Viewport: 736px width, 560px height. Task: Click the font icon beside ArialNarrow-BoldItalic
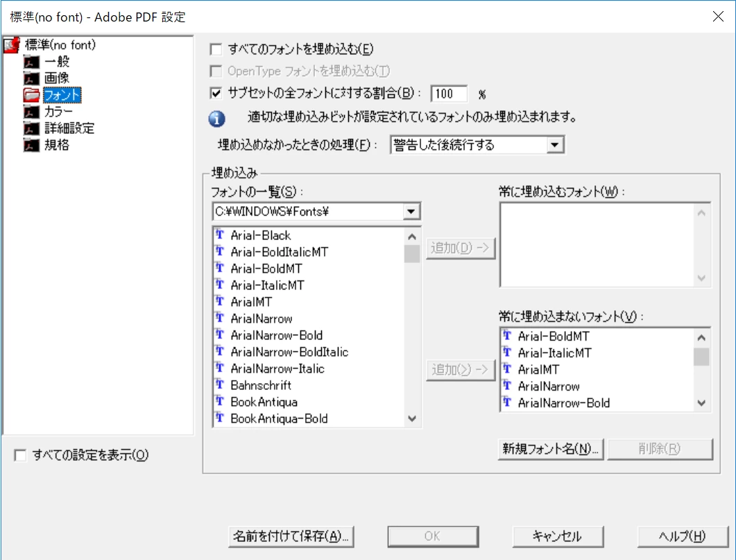tap(220, 351)
